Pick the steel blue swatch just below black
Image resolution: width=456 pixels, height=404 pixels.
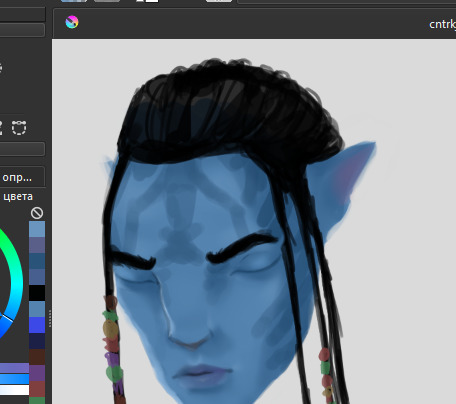point(37,309)
